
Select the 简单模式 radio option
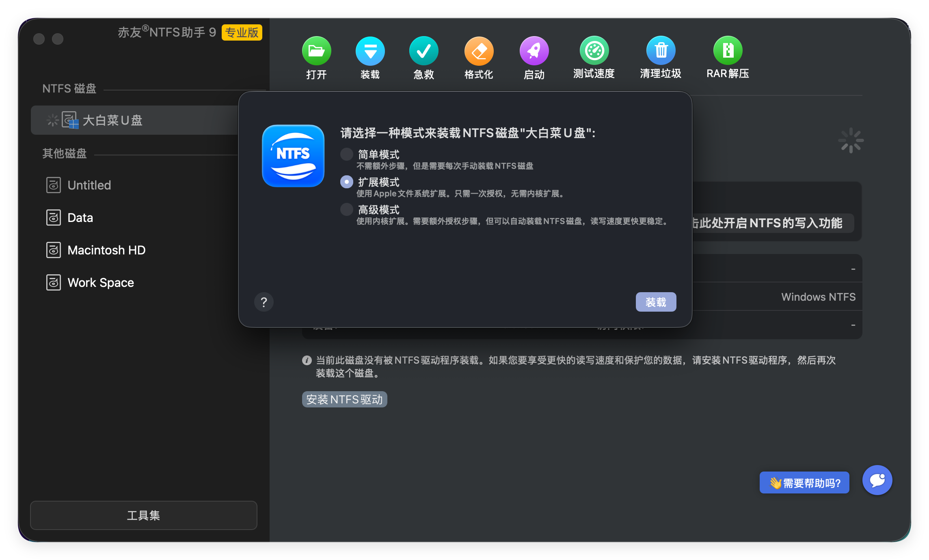[346, 154]
